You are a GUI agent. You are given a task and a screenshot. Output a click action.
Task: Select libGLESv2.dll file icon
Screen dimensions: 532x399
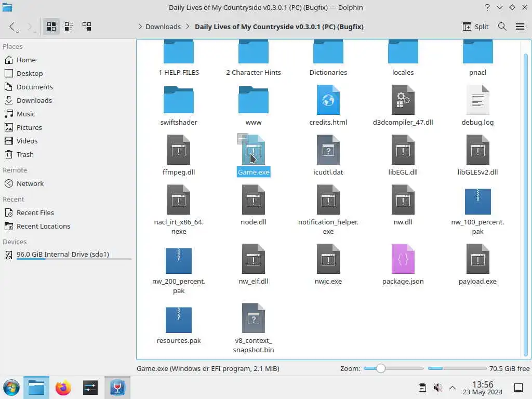478,150
